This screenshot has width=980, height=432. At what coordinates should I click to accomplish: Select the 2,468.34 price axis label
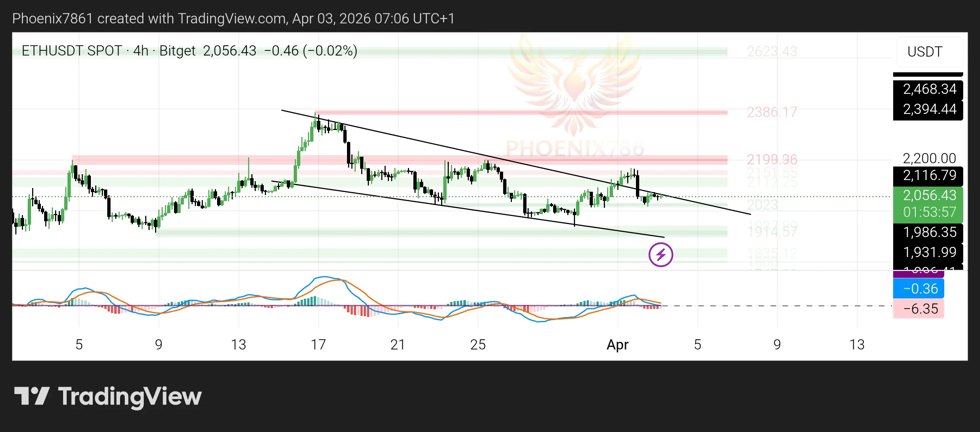(x=929, y=89)
